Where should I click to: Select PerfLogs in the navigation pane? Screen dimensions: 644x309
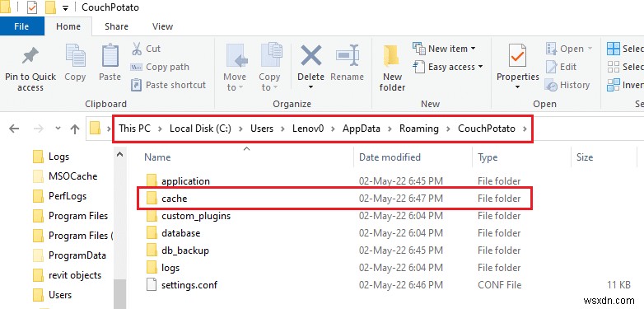click(x=68, y=196)
